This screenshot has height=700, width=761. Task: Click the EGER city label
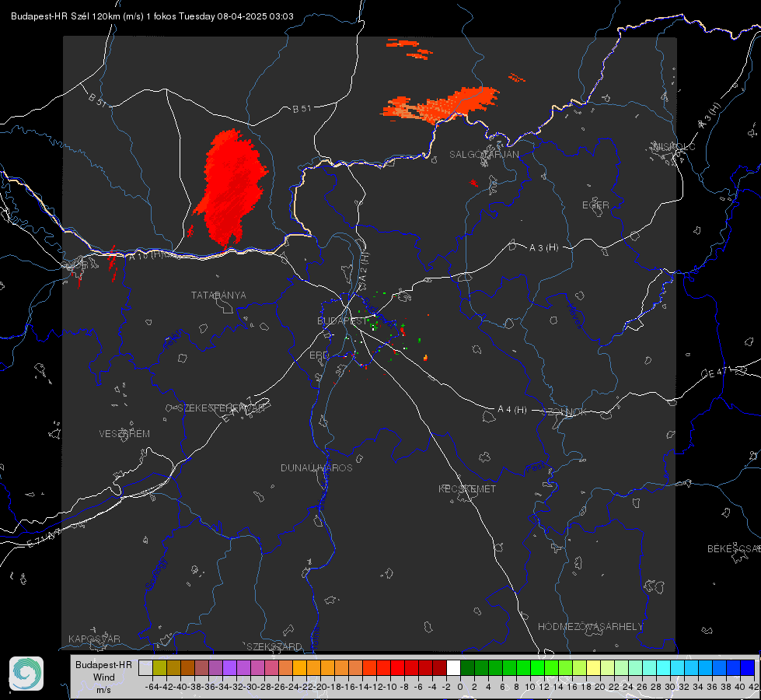[595, 205]
